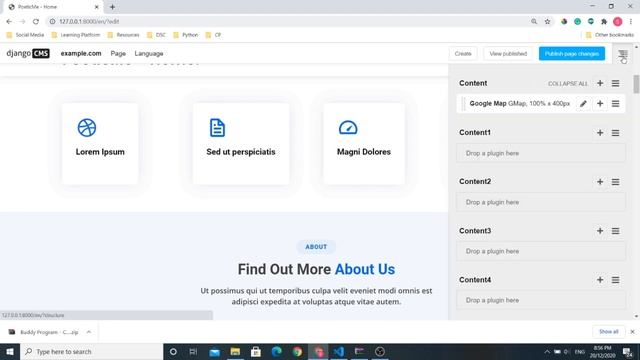Open Task View on taskbar
Viewport: 640px width, 360px height.
tap(193, 351)
